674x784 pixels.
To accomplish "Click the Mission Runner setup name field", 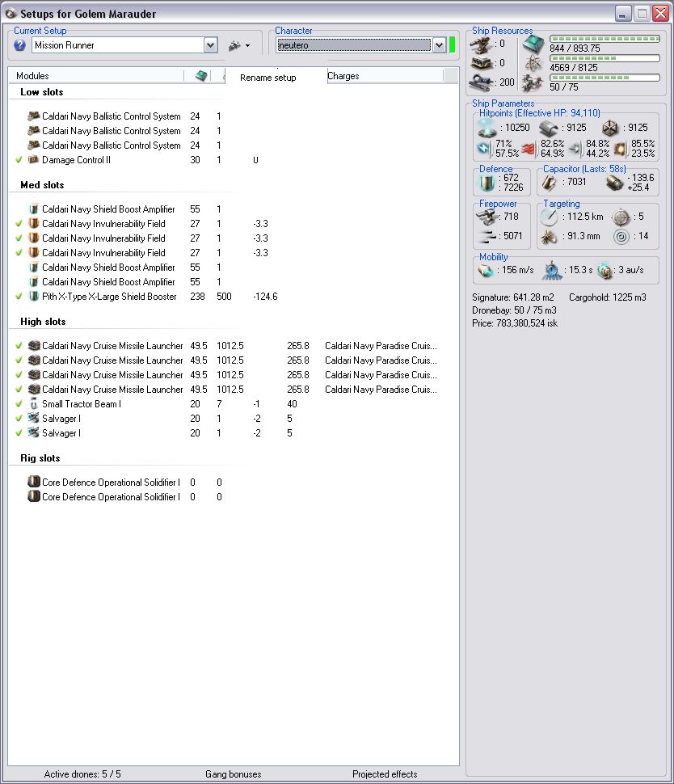I will [x=119, y=45].
